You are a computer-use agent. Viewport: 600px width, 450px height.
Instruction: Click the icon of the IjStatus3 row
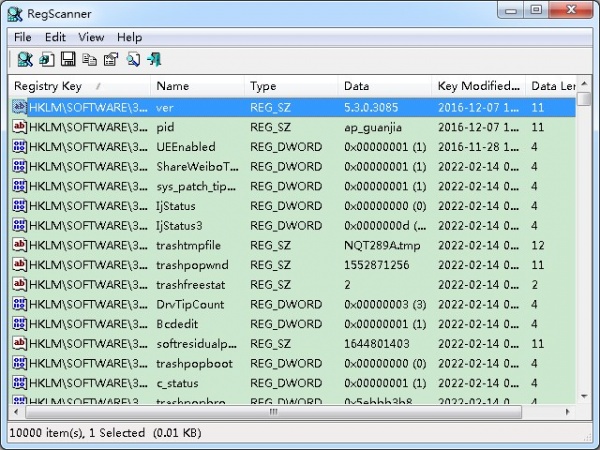click(20, 225)
